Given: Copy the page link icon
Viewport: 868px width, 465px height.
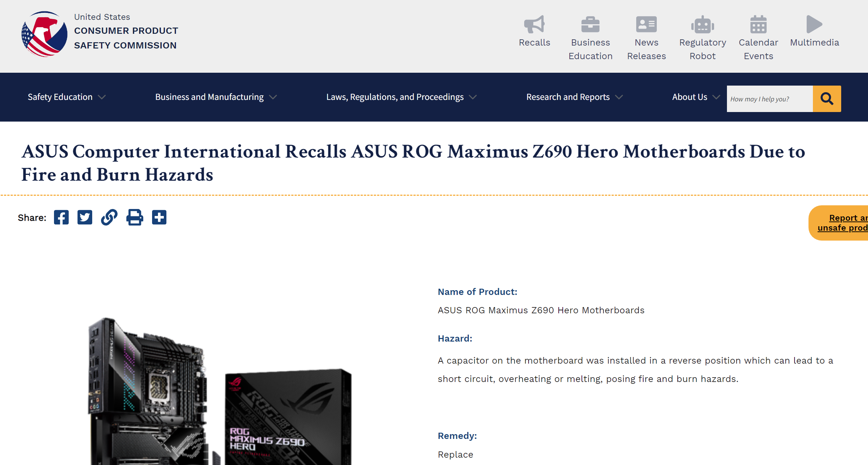Looking at the screenshot, I should coord(109,217).
